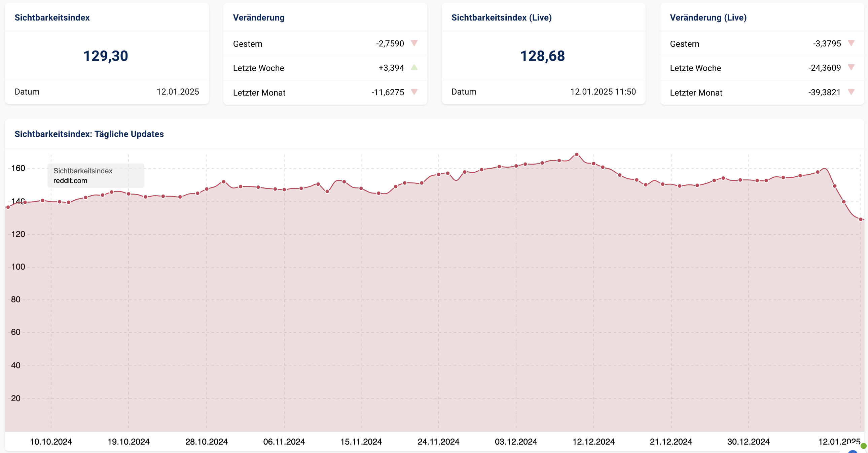The height and width of the screenshot is (453, 868).
Task: Click the red down arrow beside Gestern -2,7590
Action: pos(414,43)
